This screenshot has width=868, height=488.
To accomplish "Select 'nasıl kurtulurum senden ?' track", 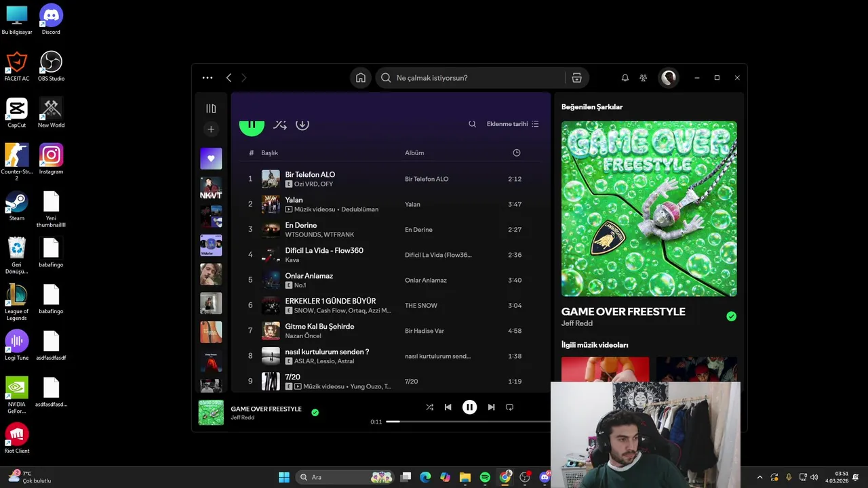I will 327,352.
